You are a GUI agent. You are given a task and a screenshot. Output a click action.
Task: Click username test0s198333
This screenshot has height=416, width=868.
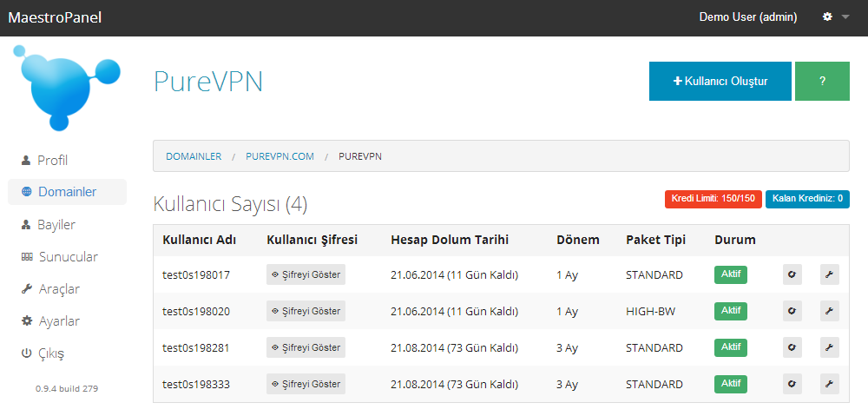(196, 385)
